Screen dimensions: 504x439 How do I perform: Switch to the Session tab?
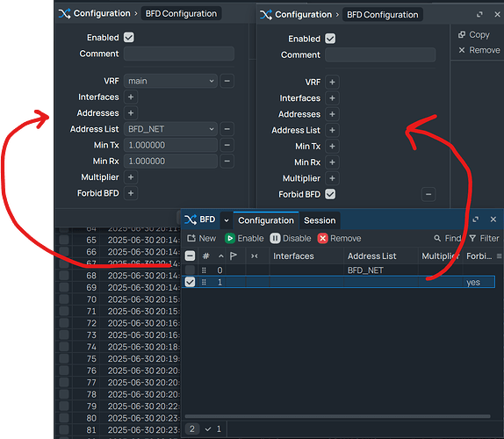(x=320, y=220)
